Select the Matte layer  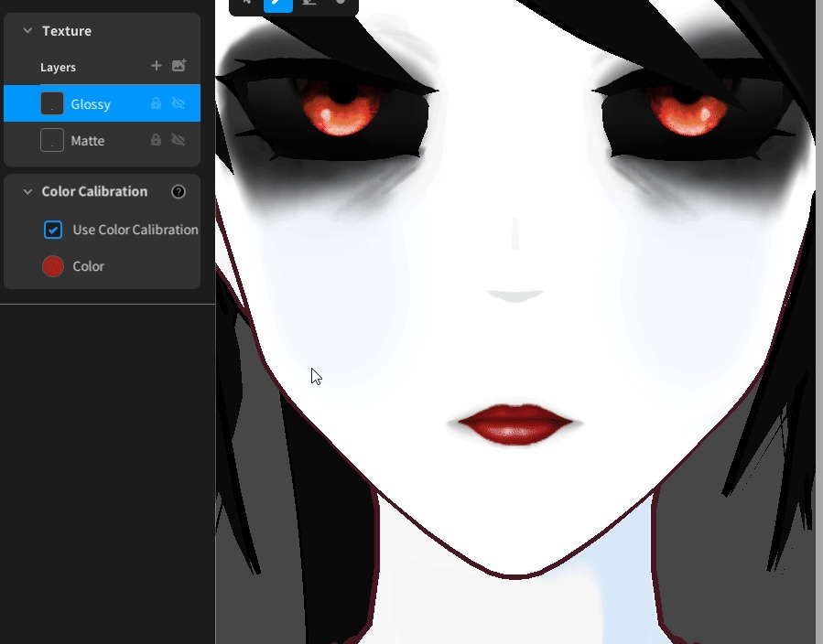(x=87, y=139)
